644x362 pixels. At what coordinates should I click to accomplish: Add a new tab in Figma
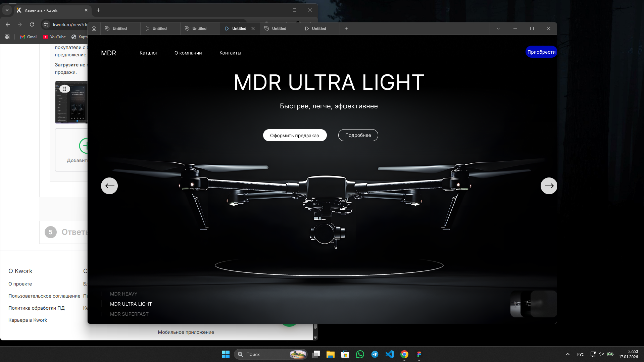[346, 29]
